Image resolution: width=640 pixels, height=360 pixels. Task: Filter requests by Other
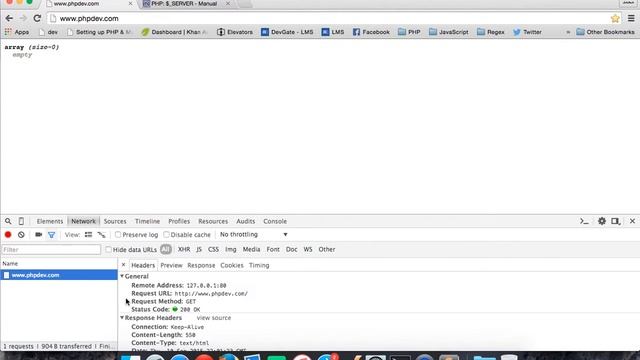click(327, 249)
